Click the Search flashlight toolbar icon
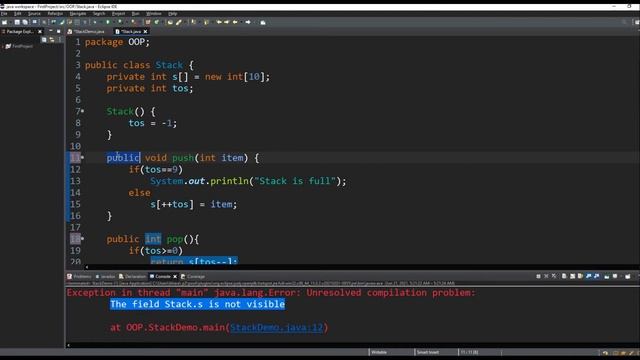Viewport: 640px width, 360px height. [x=178, y=22]
